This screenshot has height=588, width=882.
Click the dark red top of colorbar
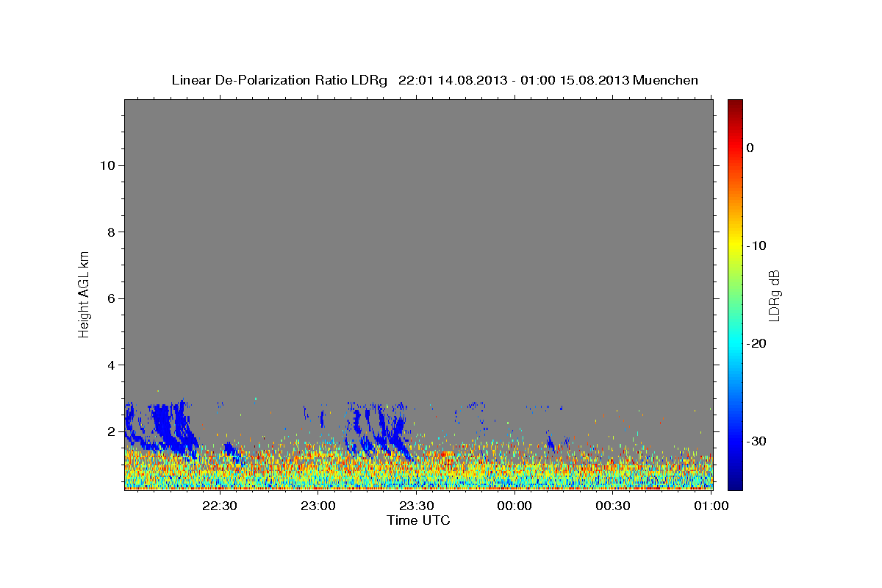pos(735,105)
